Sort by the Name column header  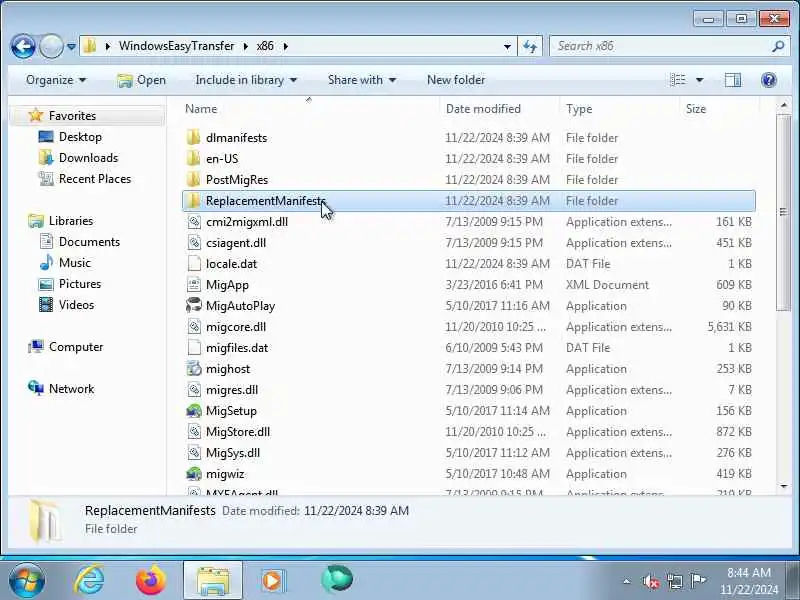click(x=201, y=109)
